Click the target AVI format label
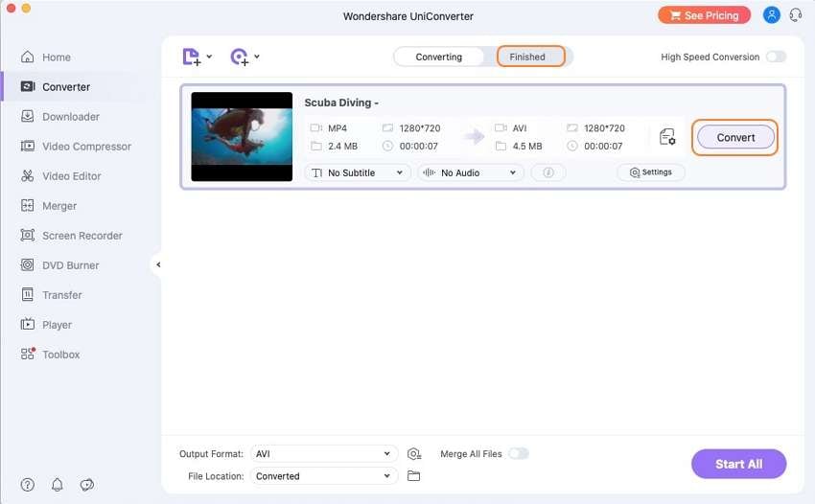The height and width of the screenshot is (504, 815). point(520,127)
